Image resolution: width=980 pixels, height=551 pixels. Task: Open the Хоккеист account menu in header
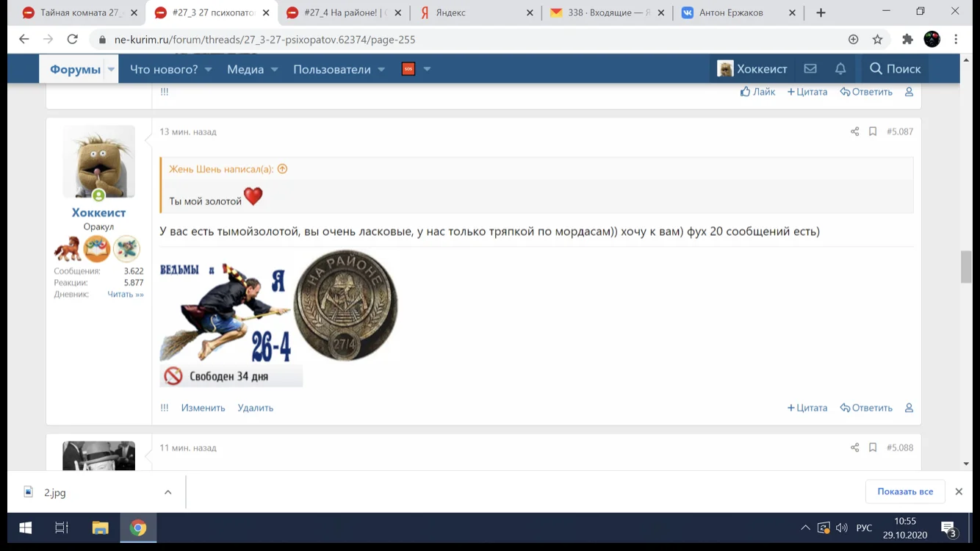(752, 68)
